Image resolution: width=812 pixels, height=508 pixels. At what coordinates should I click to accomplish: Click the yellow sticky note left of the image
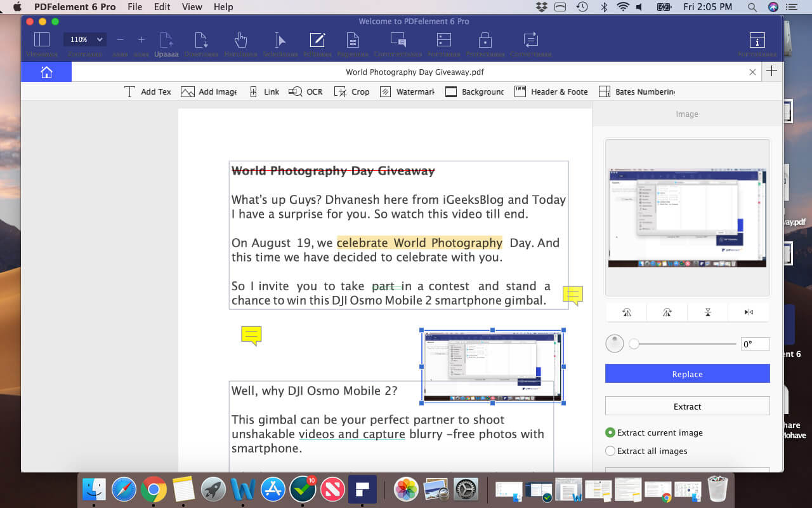[251, 335]
